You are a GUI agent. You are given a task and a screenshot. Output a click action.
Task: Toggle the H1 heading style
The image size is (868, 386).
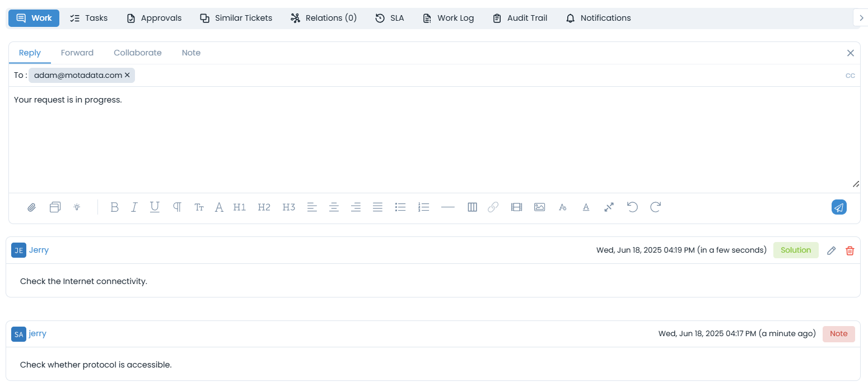tap(240, 207)
